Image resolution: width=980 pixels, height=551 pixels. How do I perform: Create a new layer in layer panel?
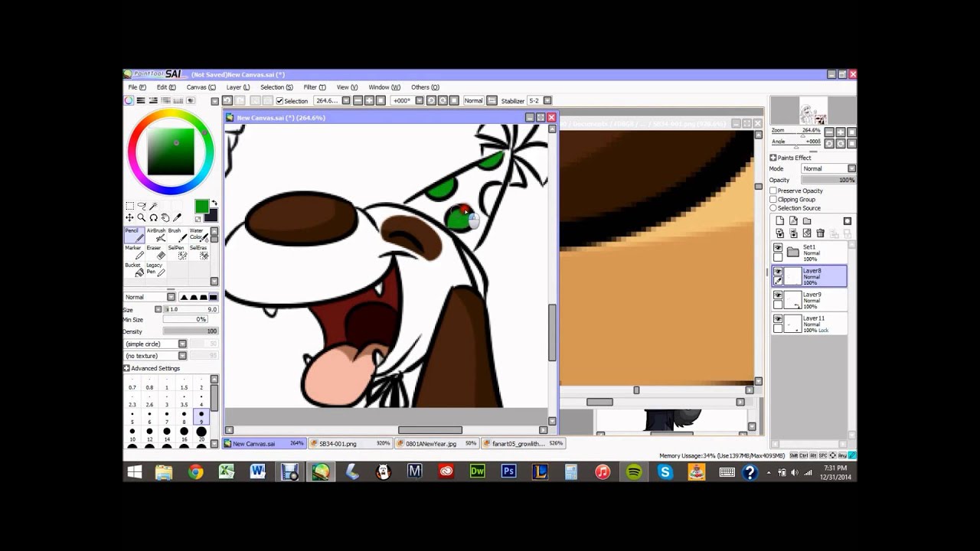coord(779,221)
